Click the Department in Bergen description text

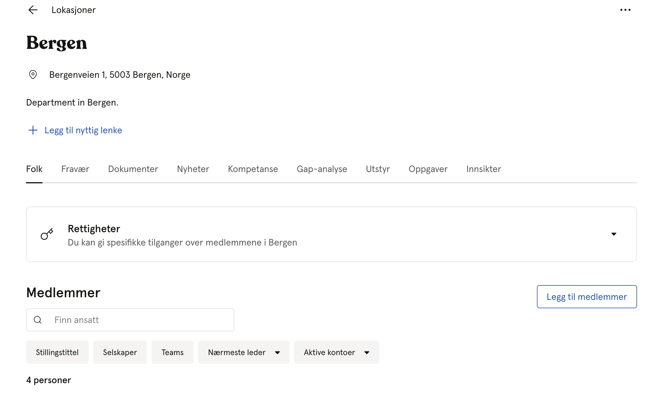[x=72, y=103]
